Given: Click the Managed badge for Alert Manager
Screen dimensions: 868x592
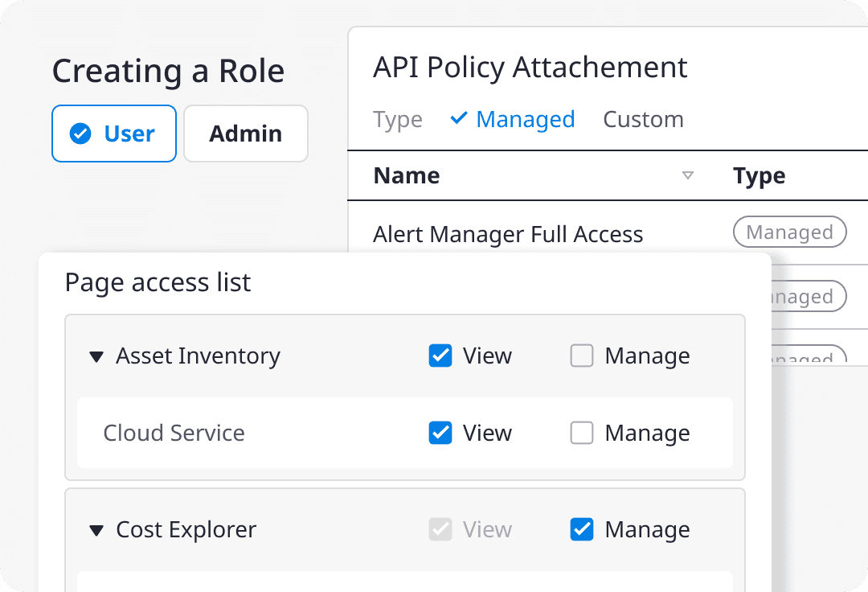Looking at the screenshot, I should tap(789, 232).
